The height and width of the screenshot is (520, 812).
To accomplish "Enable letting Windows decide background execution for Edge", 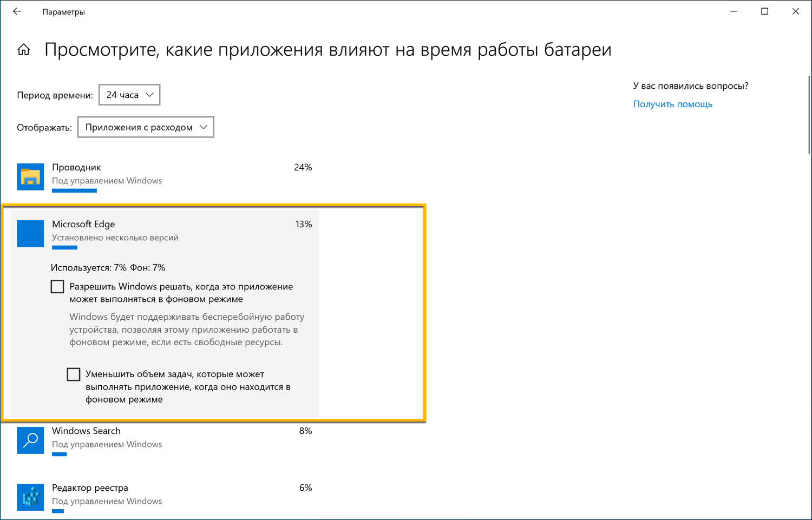I will coord(57,286).
